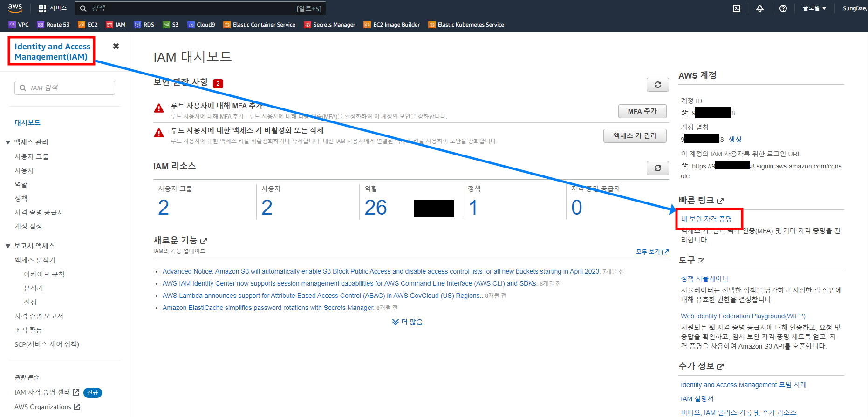Image resolution: width=868 pixels, height=417 pixels.
Task: Open 사용자 그룹 in the sidebar
Action: 32,156
